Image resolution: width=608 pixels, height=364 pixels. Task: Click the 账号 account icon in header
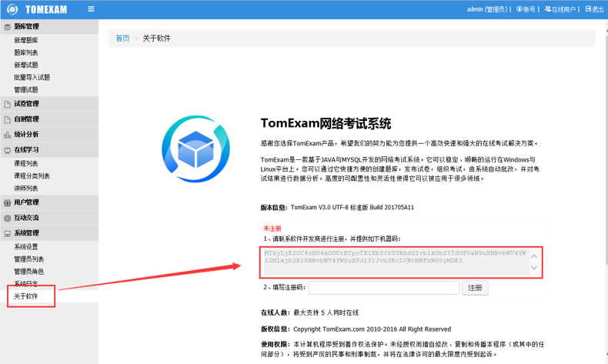(x=519, y=9)
